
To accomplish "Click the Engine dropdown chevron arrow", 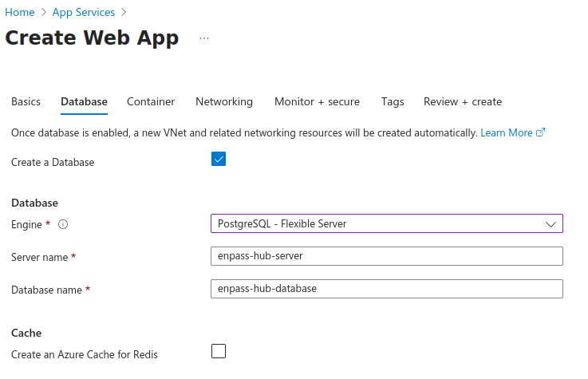I will pos(551,224).
